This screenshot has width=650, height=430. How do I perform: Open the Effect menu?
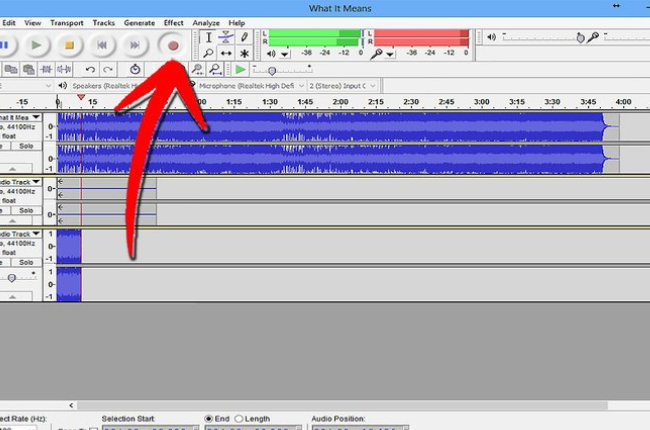tap(174, 22)
